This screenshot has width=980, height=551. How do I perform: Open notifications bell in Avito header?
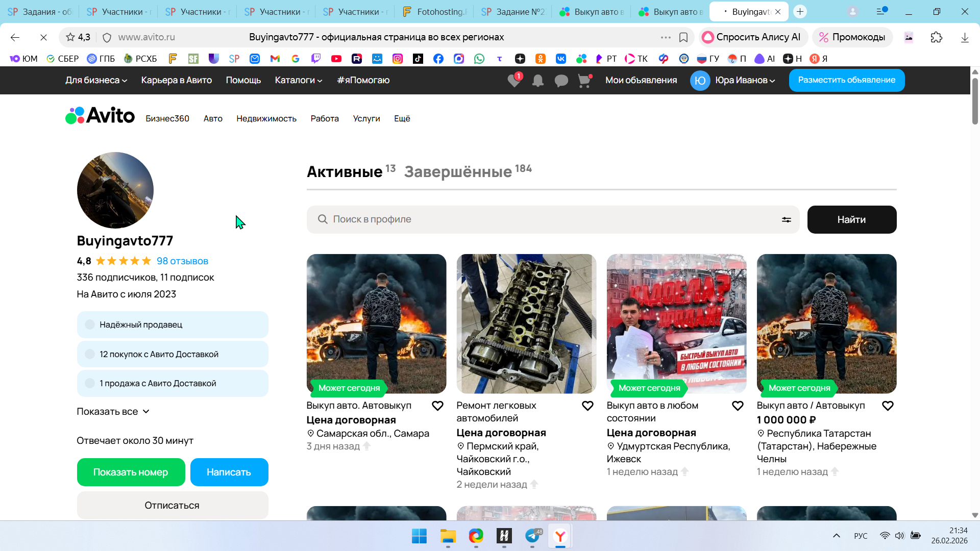[537, 81]
